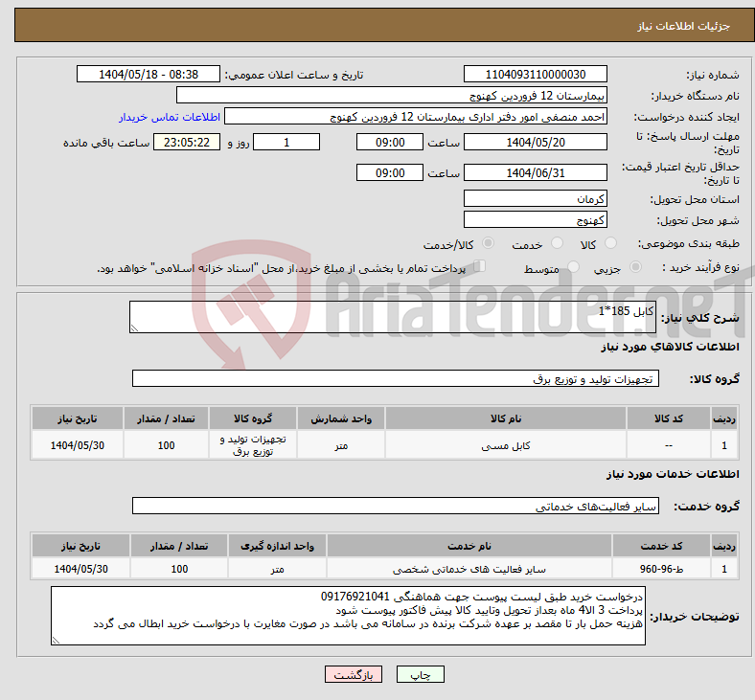The height and width of the screenshot is (700, 755).
Task: Select the کالا radio button
Action: [610, 243]
